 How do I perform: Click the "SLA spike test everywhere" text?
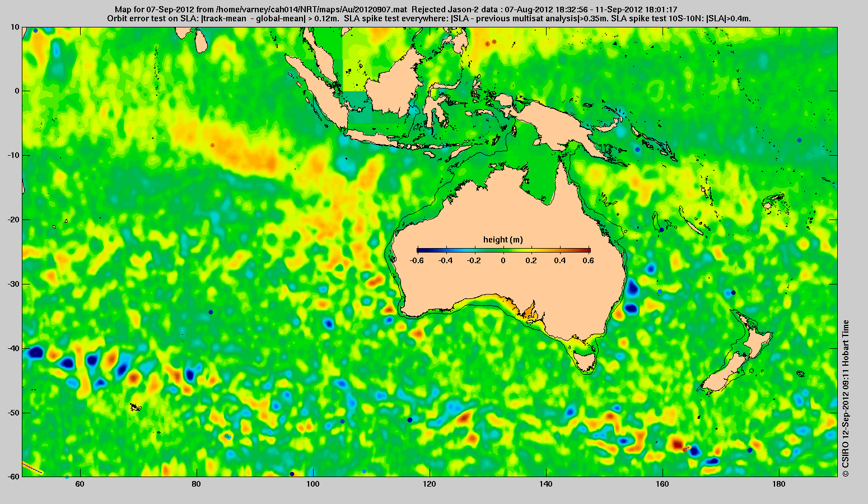tap(396, 18)
